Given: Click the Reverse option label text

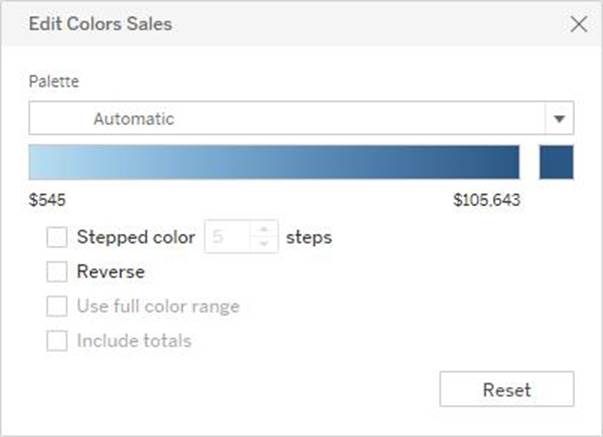Looking at the screenshot, I should (x=110, y=271).
